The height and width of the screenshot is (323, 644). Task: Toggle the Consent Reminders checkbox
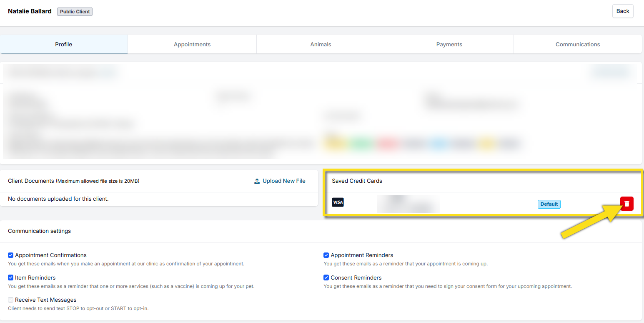coord(326,278)
